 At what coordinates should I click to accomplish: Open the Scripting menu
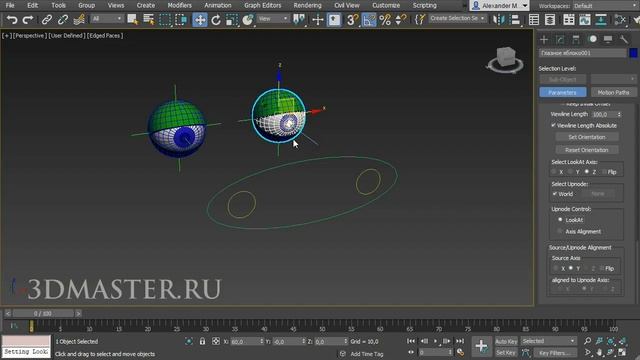[424, 5]
